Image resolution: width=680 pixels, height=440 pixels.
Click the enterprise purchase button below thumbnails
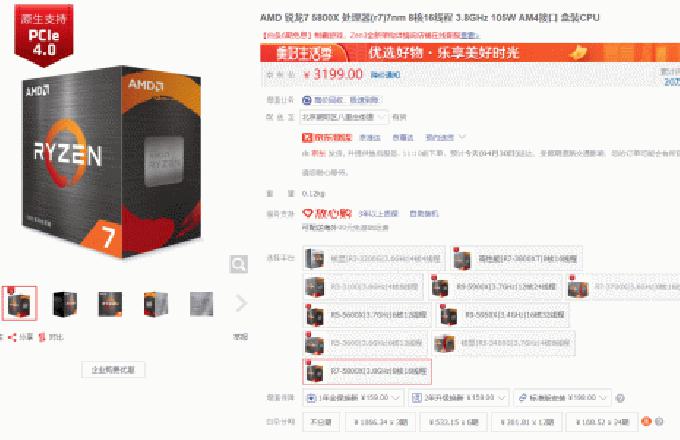(113, 370)
